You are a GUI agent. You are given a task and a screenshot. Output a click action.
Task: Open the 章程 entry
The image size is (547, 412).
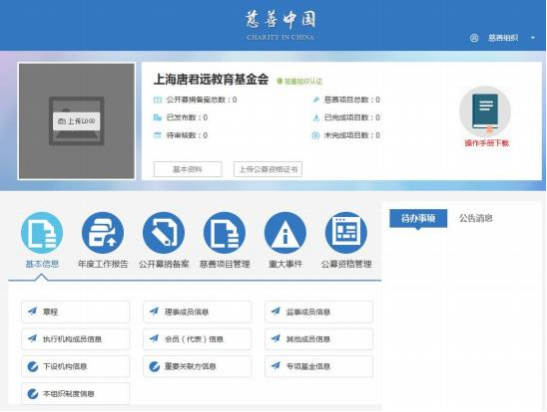[x=76, y=312]
